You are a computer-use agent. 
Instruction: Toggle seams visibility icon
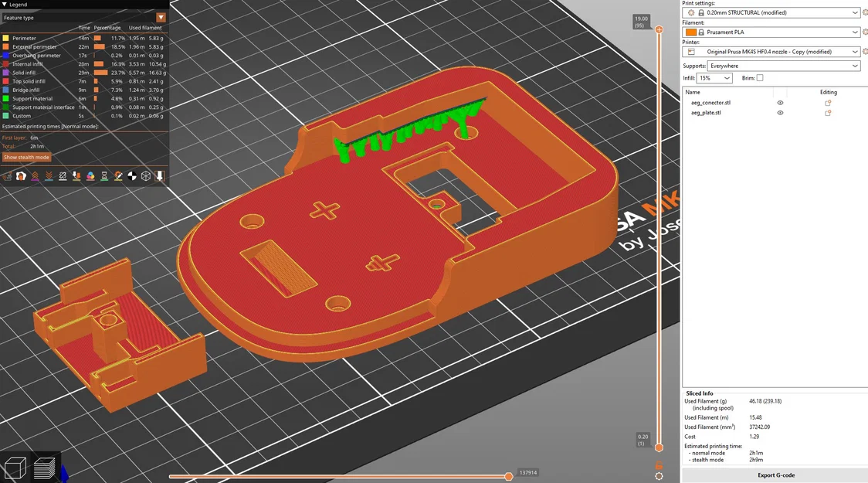63,176
